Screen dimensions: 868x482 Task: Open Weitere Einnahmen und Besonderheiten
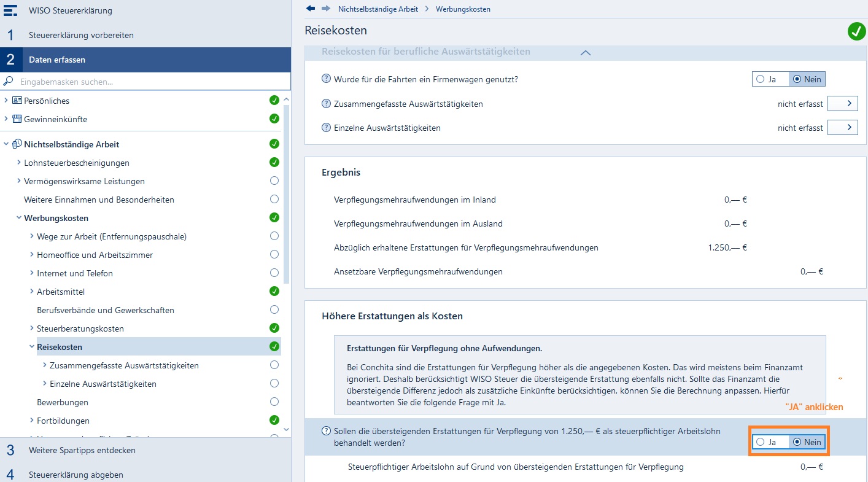click(99, 200)
